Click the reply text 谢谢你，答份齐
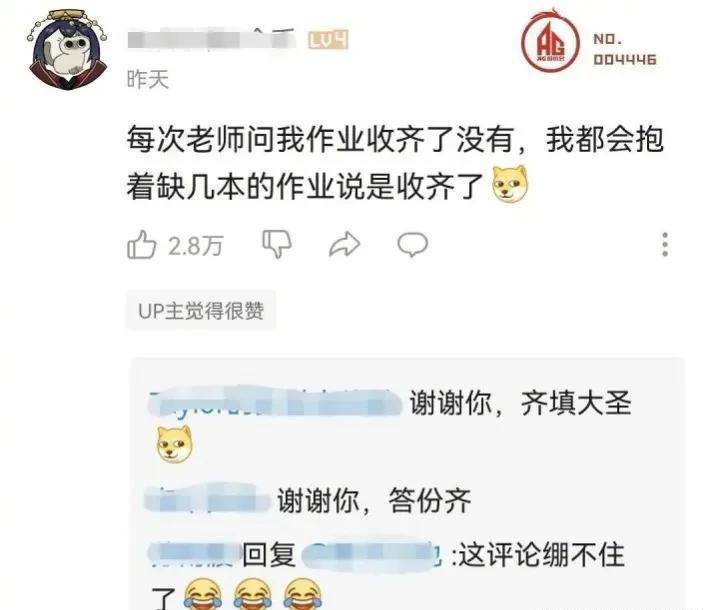 click(374, 500)
